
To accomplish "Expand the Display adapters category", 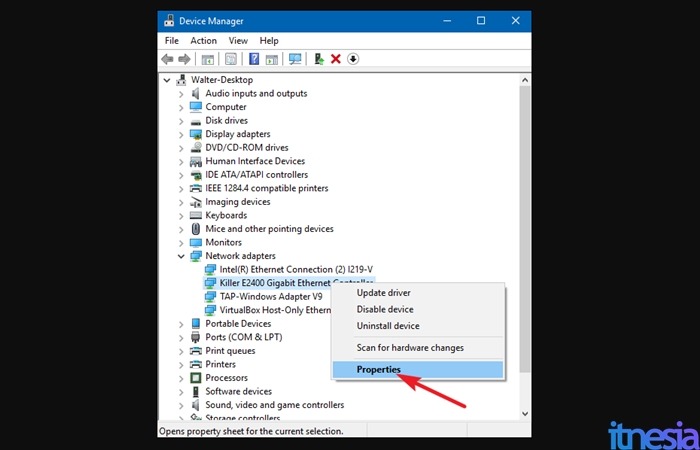I will 181,134.
